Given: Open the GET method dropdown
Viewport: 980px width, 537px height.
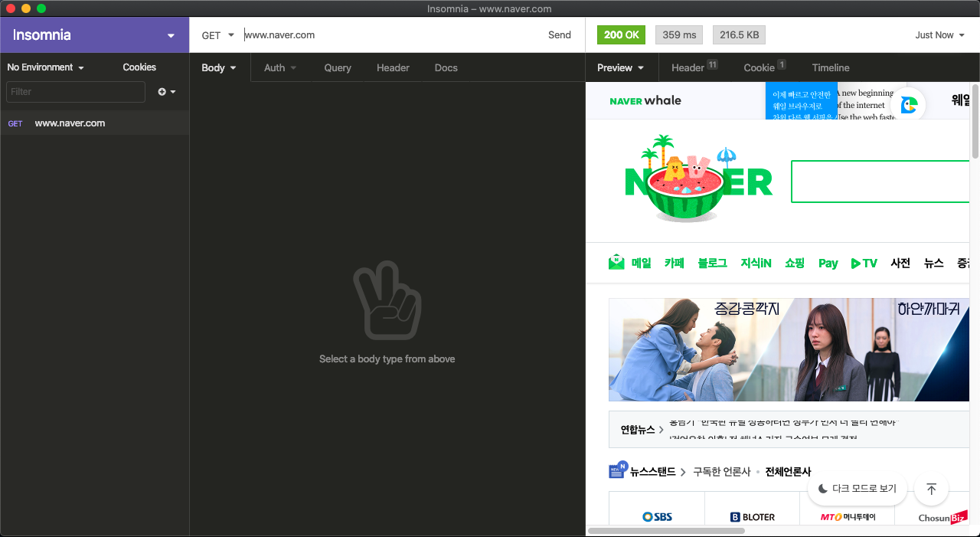Looking at the screenshot, I should (x=217, y=35).
